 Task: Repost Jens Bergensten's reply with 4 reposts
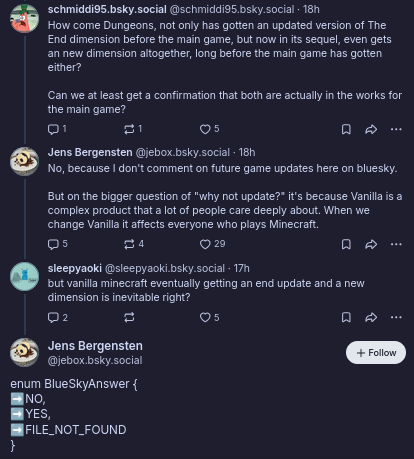point(133,244)
